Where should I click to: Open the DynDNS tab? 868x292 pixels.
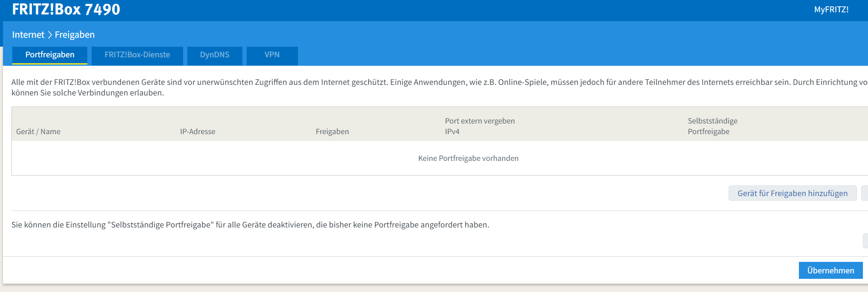pos(214,55)
